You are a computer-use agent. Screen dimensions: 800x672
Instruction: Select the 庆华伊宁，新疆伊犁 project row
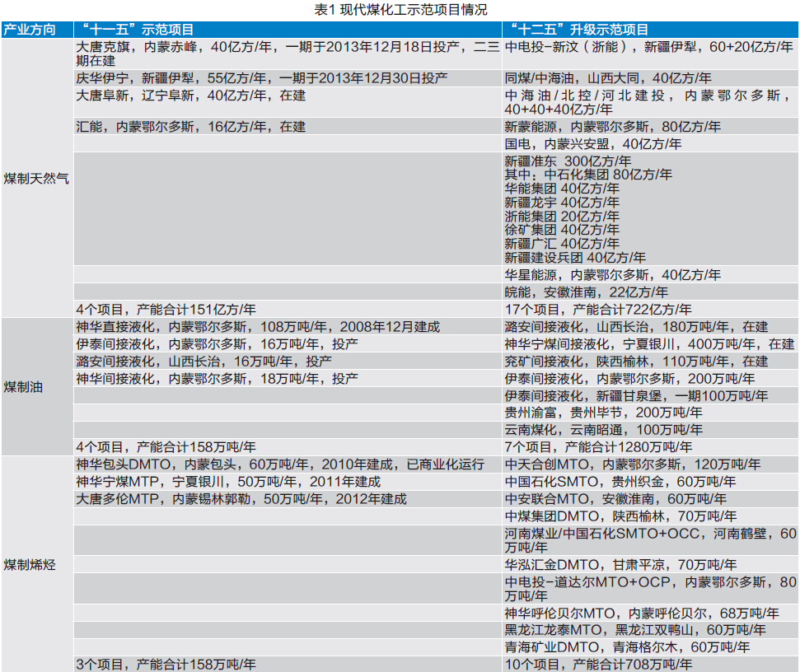[288, 78]
